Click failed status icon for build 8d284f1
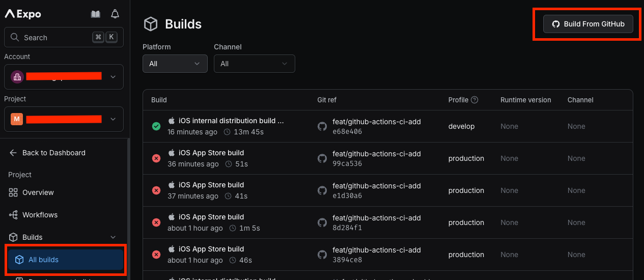The width and height of the screenshot is (644, 280). point(156,222)
